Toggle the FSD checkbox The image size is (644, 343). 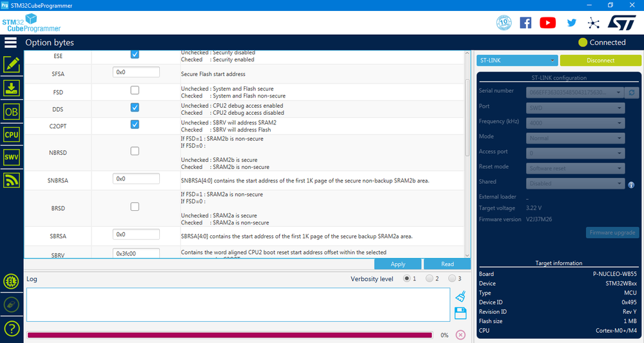point(135,90)
